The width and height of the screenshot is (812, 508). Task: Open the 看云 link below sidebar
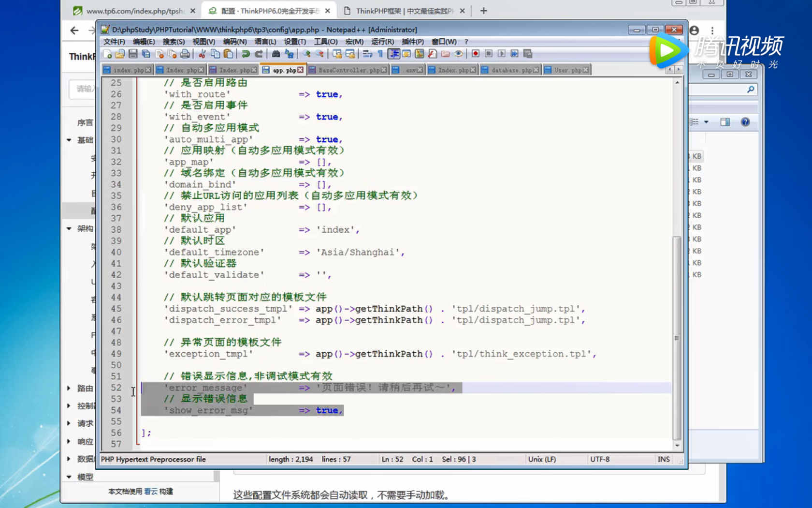[x=151, y=492]
